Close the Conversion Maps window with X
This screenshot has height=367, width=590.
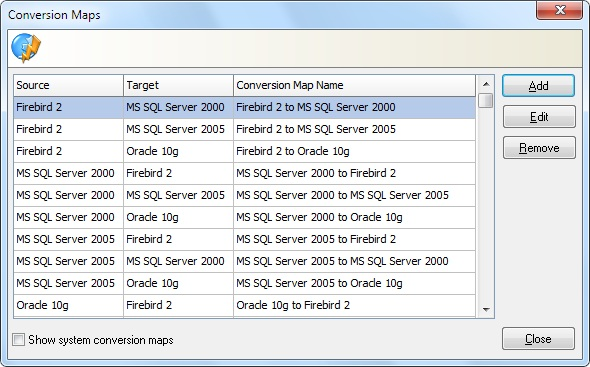click(x=560, y=10)
